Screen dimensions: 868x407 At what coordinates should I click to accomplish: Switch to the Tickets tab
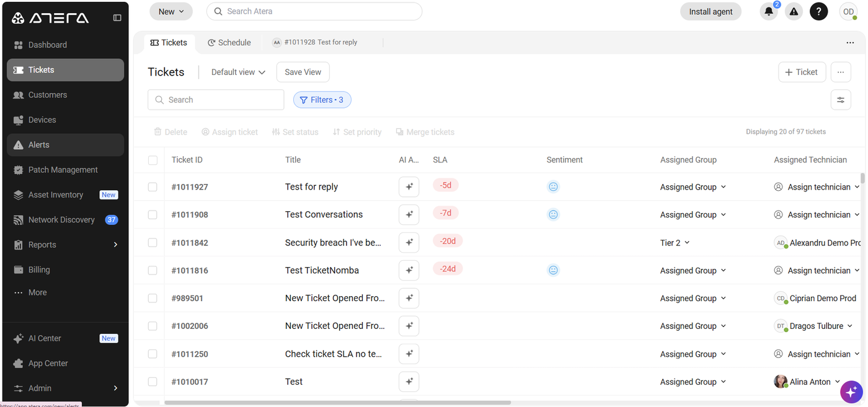tap(169, 43)
